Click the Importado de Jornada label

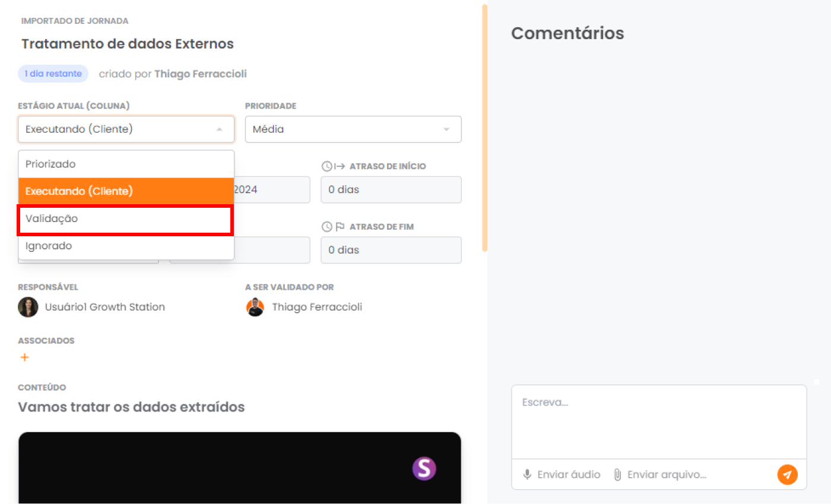pos(75,21)
